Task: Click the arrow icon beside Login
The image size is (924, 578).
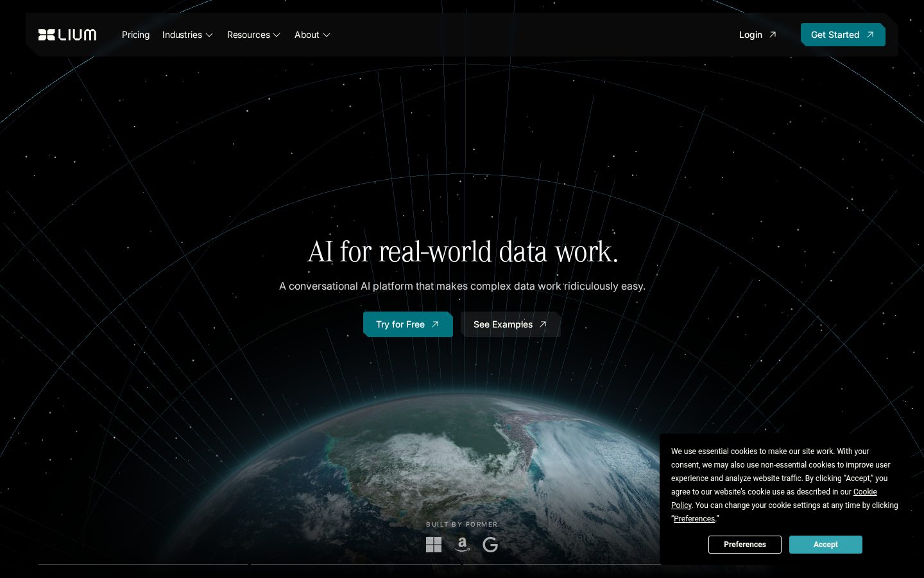Action: pyautogui.click(x=773, y=35)
